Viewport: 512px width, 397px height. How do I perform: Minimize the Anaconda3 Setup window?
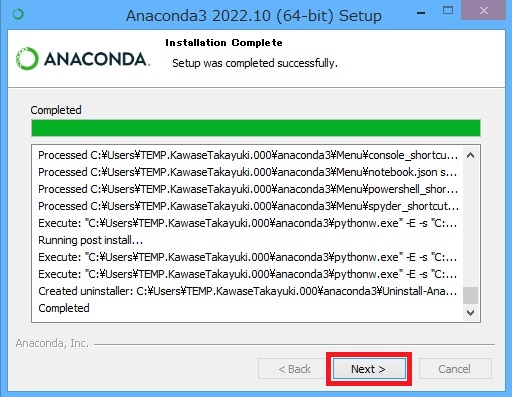pyautogui.click(x=421, y=13)
